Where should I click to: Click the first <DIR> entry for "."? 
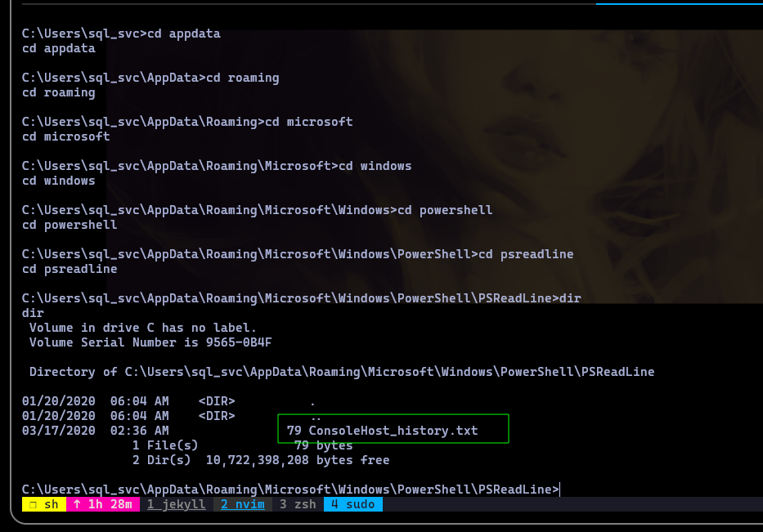[x=217, y=401]
